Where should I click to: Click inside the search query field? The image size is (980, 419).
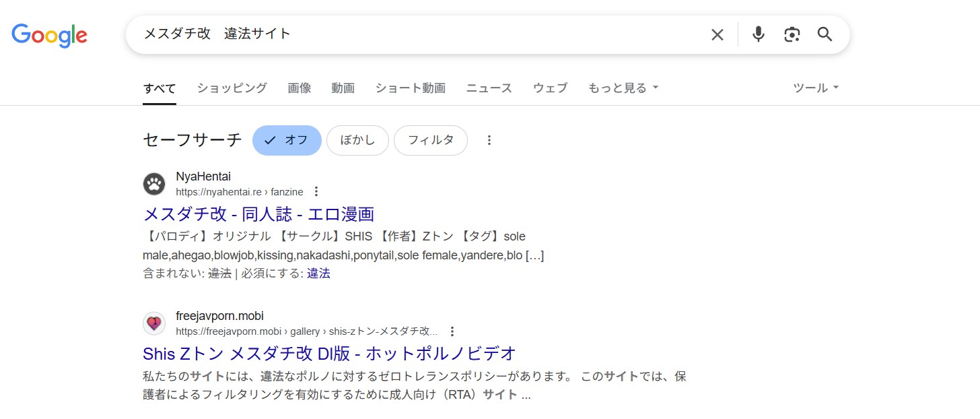click(404, 34)
